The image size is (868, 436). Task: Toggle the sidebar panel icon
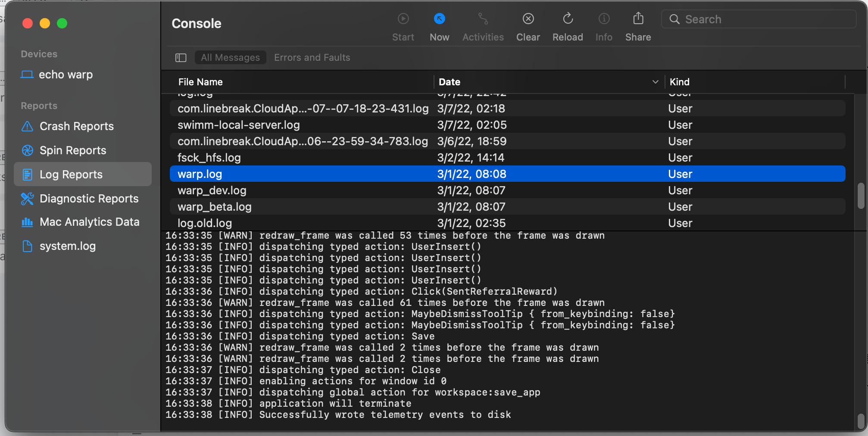click(181, 58)
